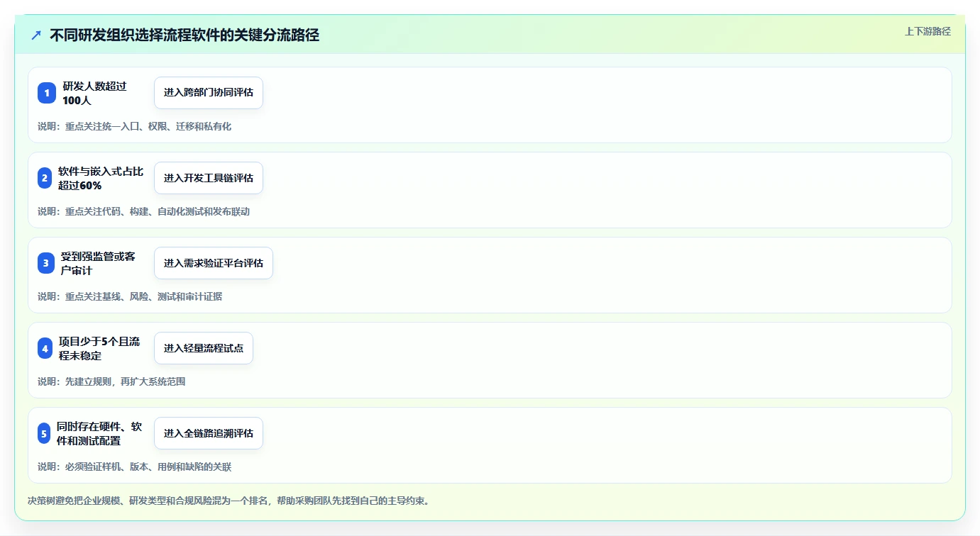
Task: Click the note 说明：先建立规则，再扩大系统范围
Action: 111,381
